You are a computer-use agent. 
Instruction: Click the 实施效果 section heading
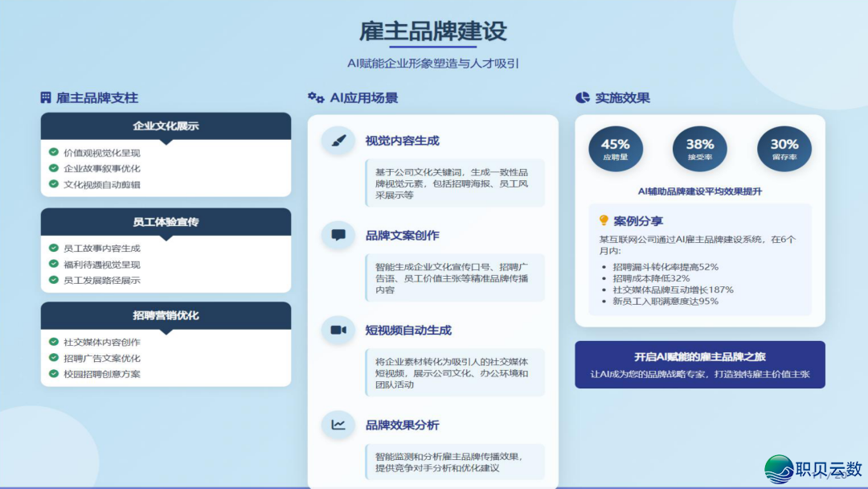[x=622, y=98]
